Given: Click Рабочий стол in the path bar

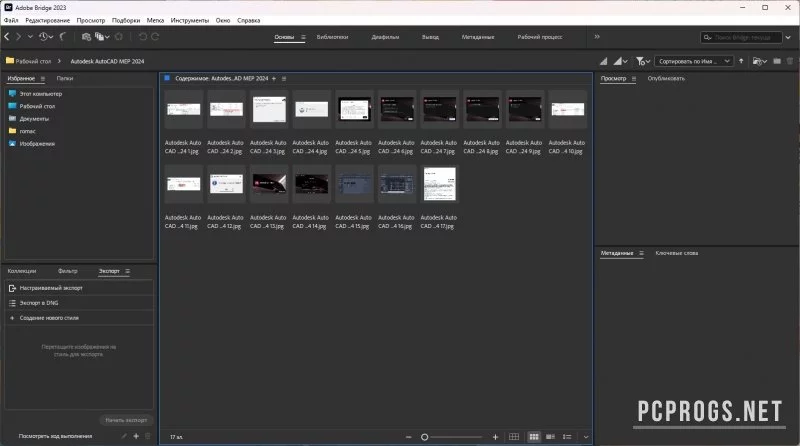Looking at the screenshot, I should coord(33,61).
